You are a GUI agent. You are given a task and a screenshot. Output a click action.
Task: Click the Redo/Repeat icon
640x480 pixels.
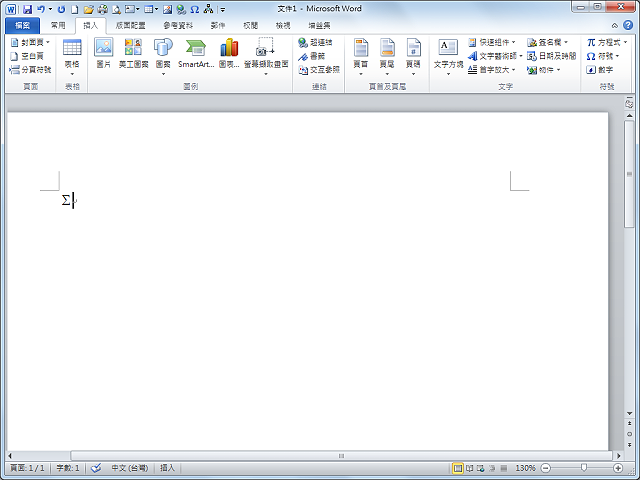pyautogui.click(x=61, y=9)
